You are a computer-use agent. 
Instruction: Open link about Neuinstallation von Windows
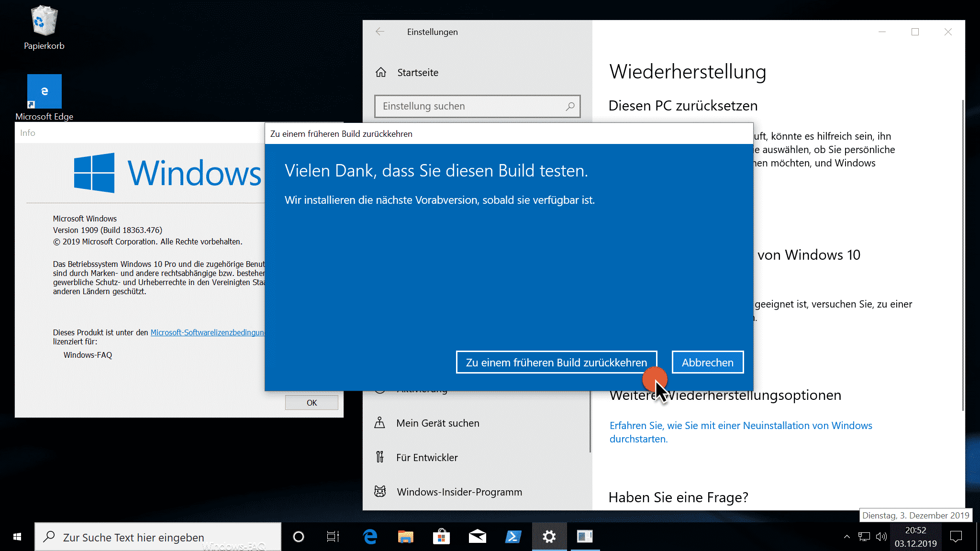pyautogui.click(x=741, y=432)
